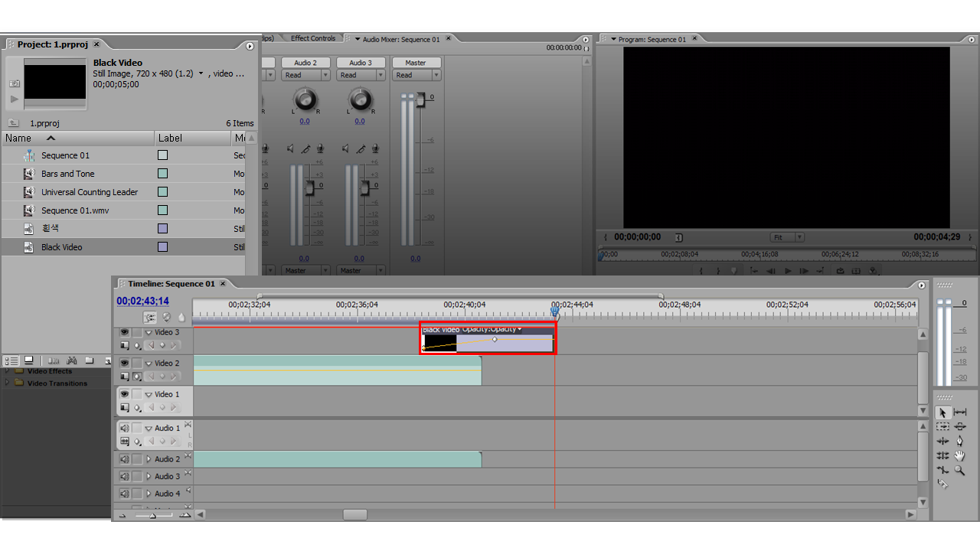Toggle the timeline Snap icon
980x551 pixels.
[150, 317]
